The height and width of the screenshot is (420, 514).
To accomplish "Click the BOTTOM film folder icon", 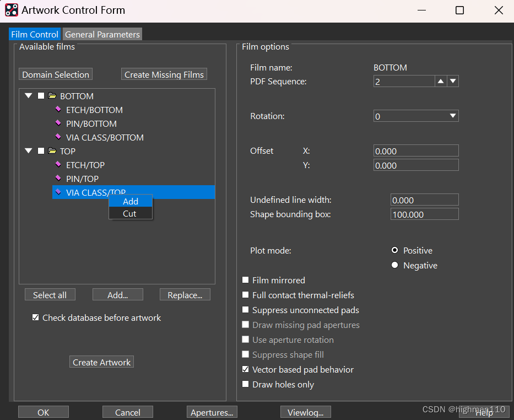I will pyautogui.click(x=52, y=96).
